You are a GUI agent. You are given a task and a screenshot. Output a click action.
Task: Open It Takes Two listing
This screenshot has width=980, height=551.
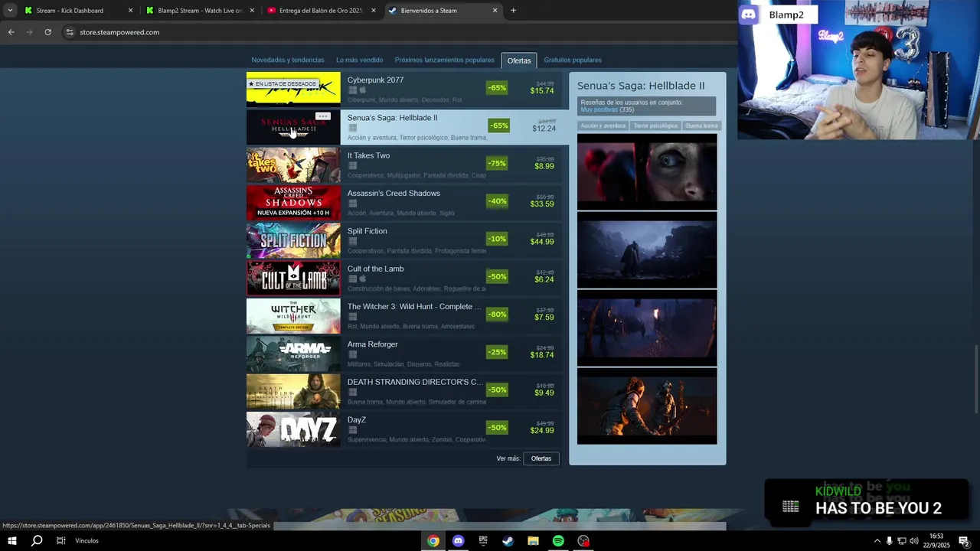point(403,165)
